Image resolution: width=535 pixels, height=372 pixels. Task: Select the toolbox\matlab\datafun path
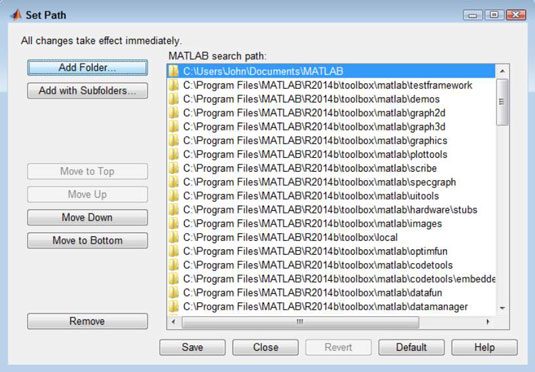click(331, 292)
